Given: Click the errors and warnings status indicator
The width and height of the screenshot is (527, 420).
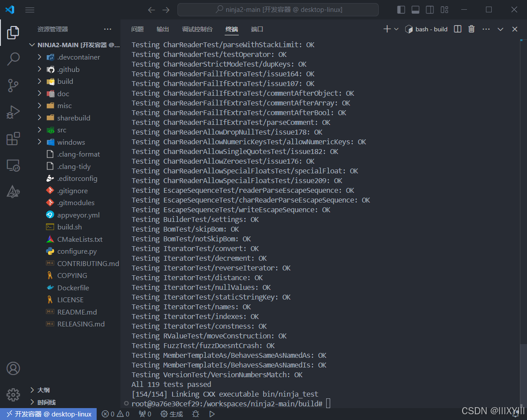Looking at the screenshot, I should 115,414.
